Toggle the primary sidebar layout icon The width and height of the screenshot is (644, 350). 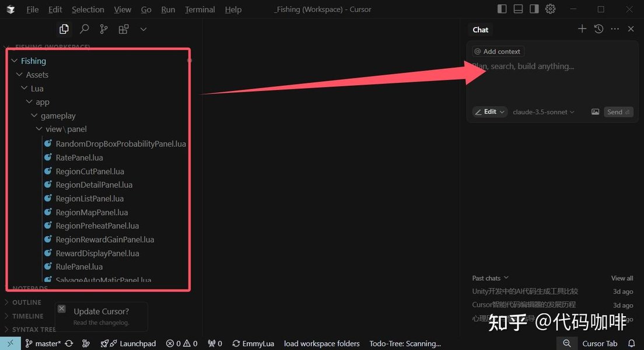click(502, 9)
